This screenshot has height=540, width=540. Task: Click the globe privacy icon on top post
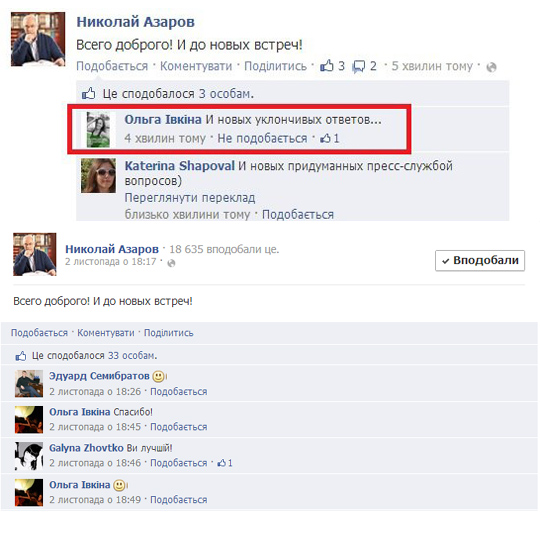click(491, 67)
